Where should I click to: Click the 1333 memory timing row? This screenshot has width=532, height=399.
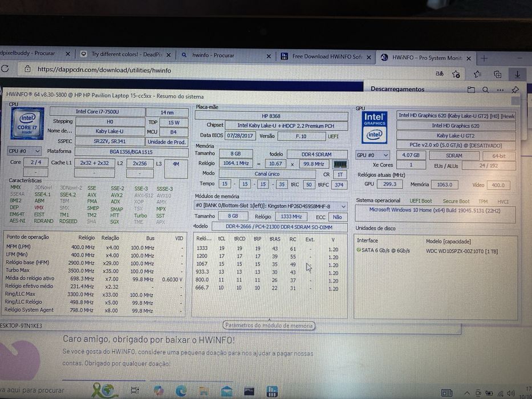point(267,249)
